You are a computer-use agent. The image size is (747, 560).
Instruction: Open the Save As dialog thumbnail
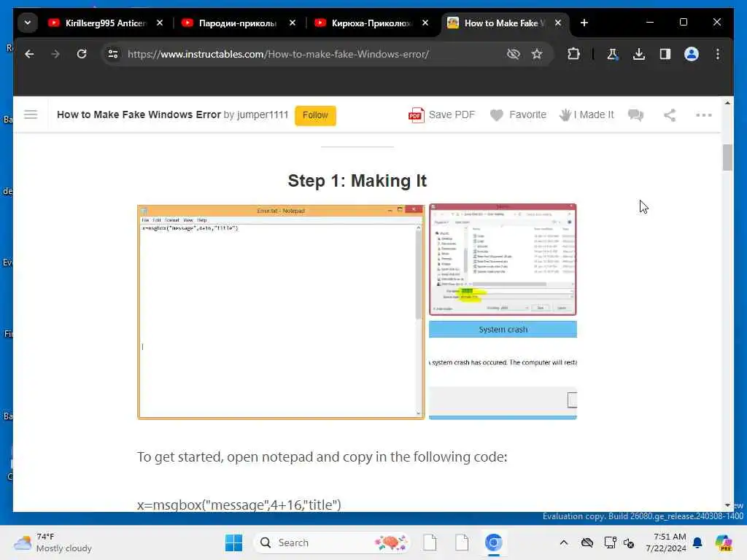tap(503, 260)
